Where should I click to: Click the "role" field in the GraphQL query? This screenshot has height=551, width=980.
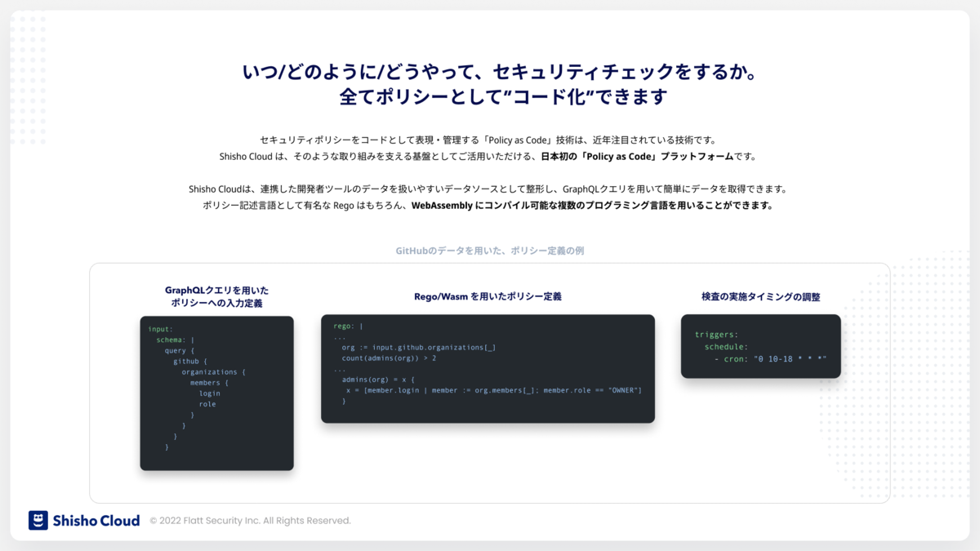pyautogui.click(x=207, y=403)
